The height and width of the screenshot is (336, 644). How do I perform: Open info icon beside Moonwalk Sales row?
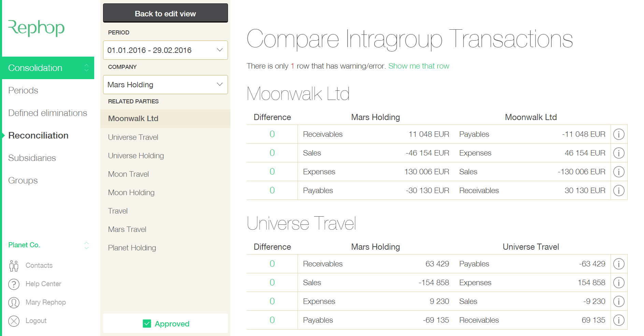click(x=619, y=153)
